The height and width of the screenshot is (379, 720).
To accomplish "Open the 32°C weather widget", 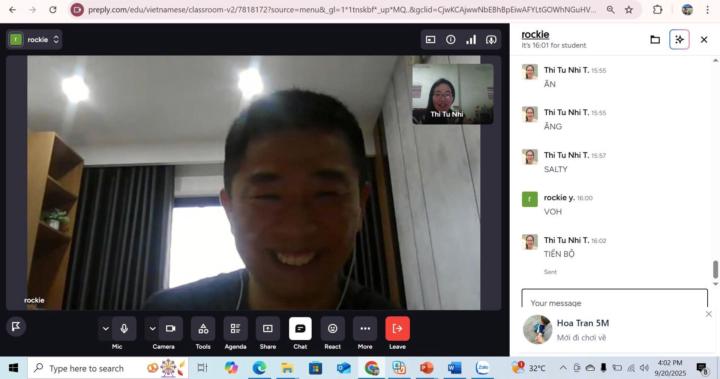I will pos(529,368).
